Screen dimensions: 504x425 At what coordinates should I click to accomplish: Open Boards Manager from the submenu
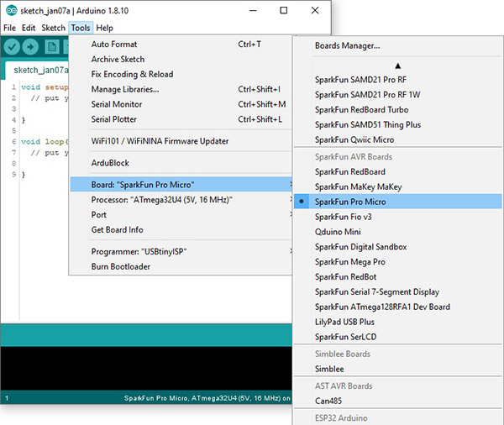(x=347, y=45)
